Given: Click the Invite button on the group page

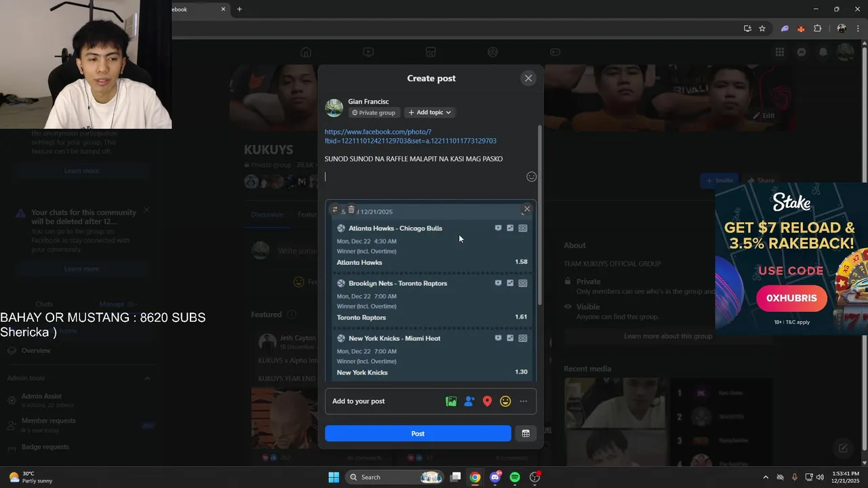Looking at the screenshot, I should click(x=719, y=180).
